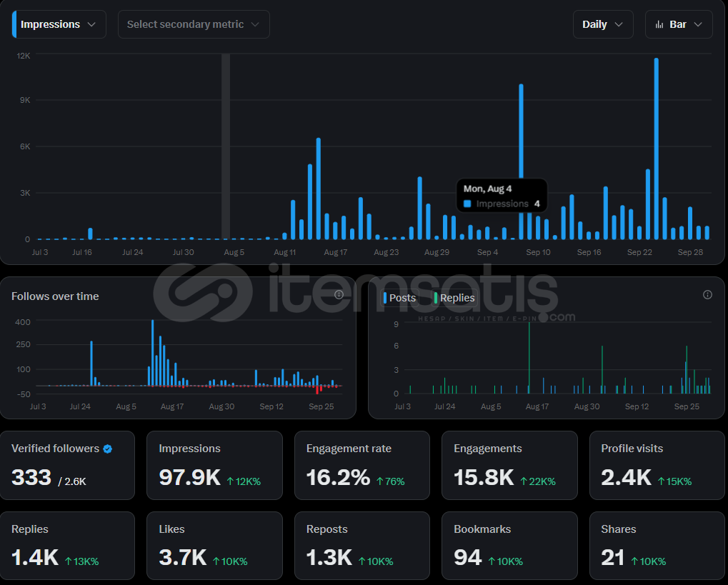The image size is (728, 585).
Task: Click the verified badge next to Verified followers
Action: [x=107, y=449]
